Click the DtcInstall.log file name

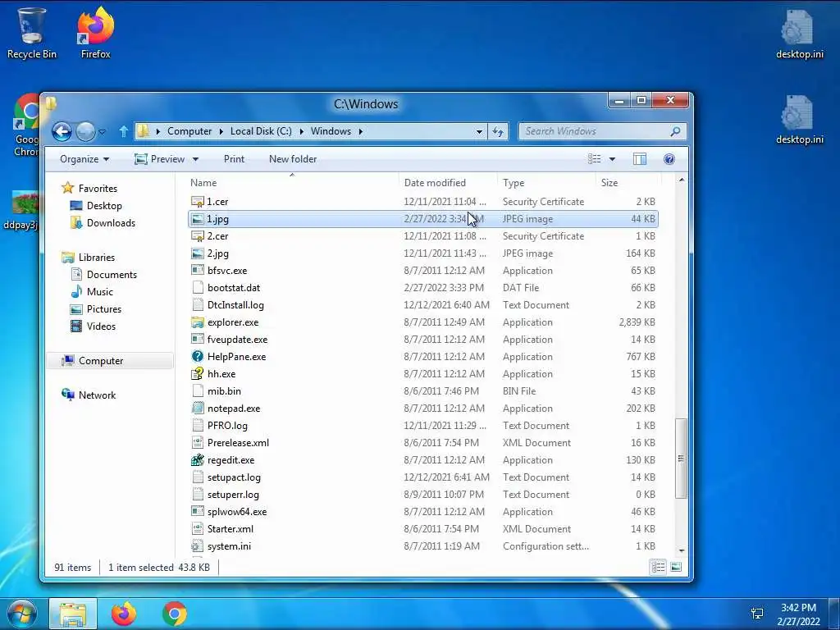click(235, 305)
